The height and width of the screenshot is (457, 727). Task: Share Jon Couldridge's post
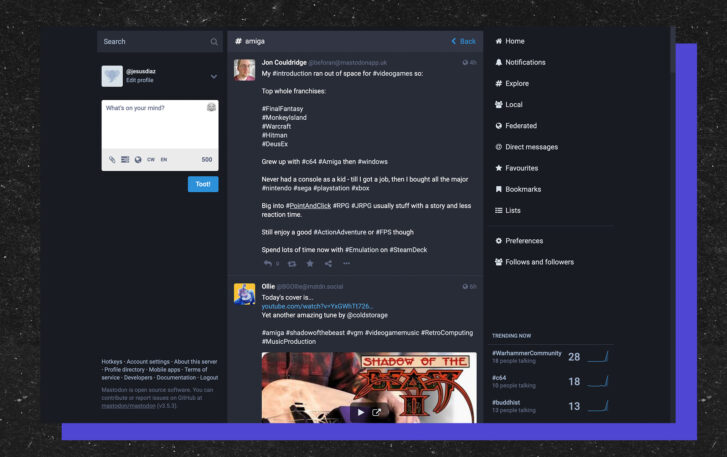(328, 263)
